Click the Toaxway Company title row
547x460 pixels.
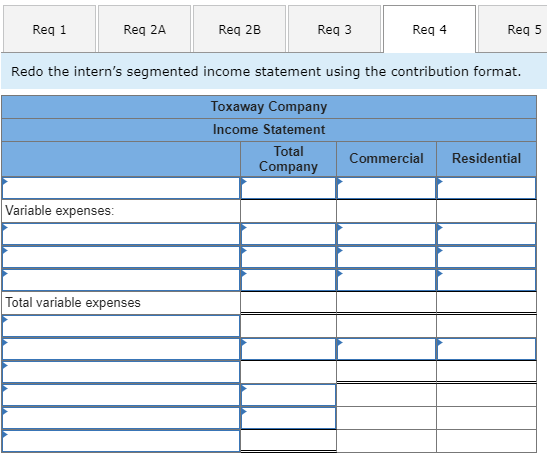269,107
